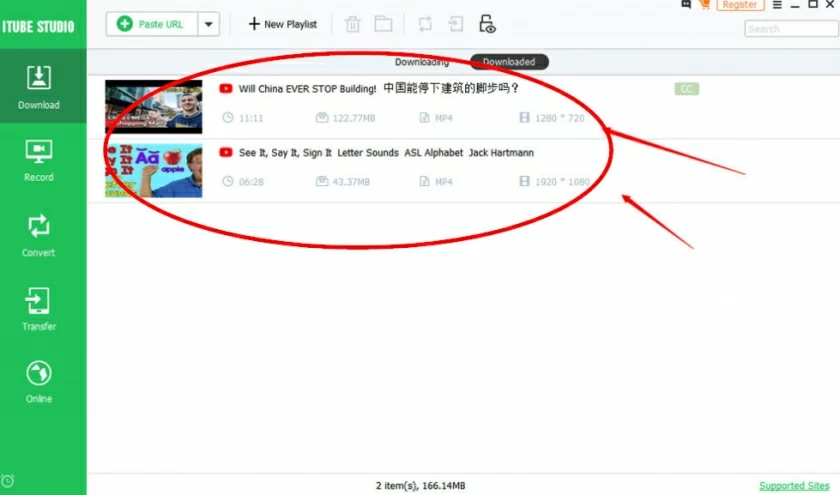Image resolution: width=840 pixels, height=495 pixels.
Task: Open the feedback chat icon
Action: tap(686, 4)
